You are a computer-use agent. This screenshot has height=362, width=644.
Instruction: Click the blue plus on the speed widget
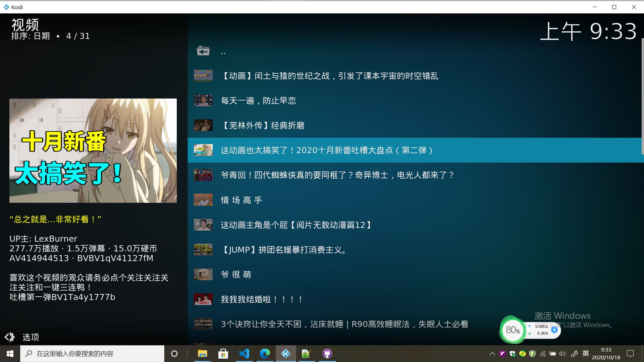(x=554, y=330)
